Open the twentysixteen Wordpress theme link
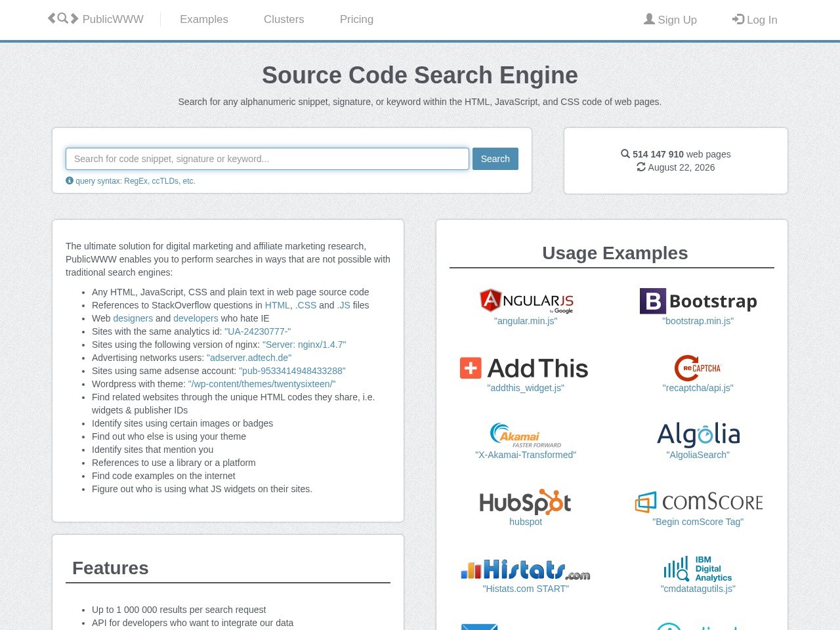The image size is (840, 630). pos(262,384)
